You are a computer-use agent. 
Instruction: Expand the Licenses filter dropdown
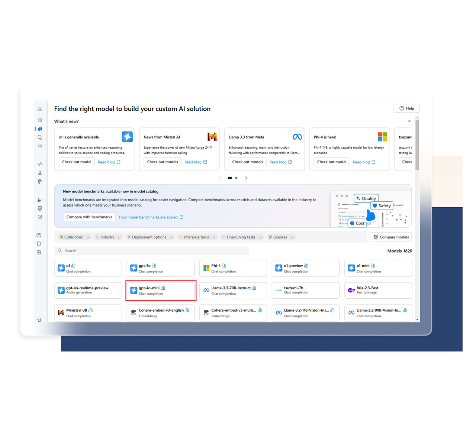281,237
